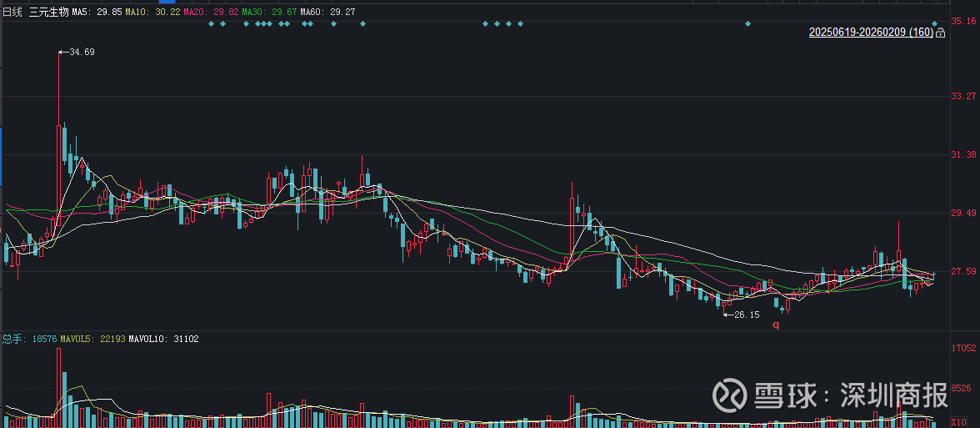Click the MA60 indicator label

(x=327, y=13)
